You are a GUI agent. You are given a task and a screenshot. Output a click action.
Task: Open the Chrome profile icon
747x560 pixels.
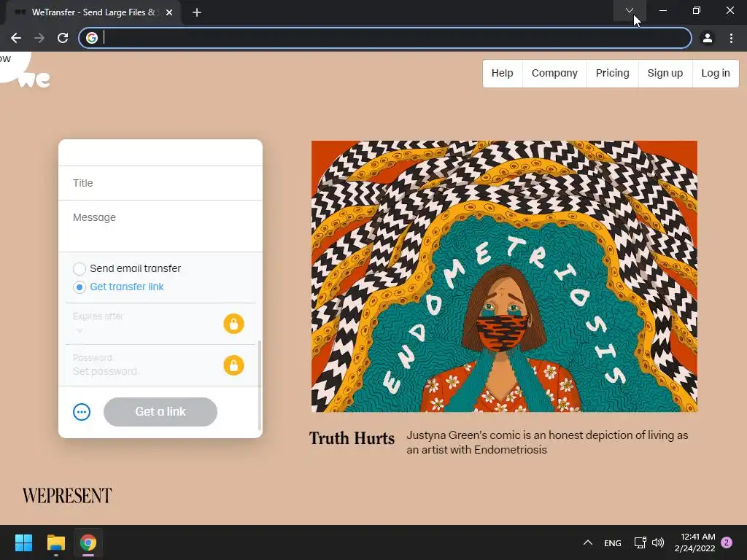coord(708,38)
